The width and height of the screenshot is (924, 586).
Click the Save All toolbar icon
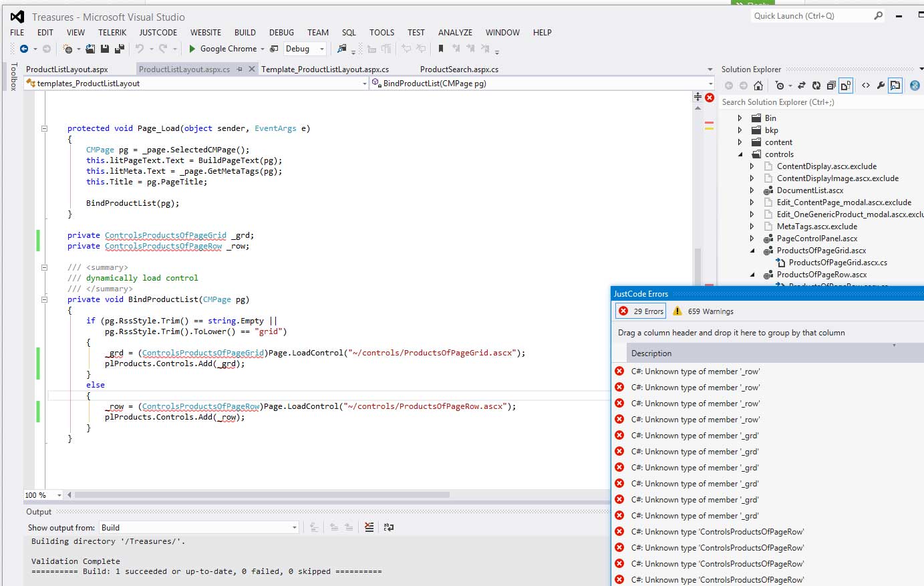point(119,49)
